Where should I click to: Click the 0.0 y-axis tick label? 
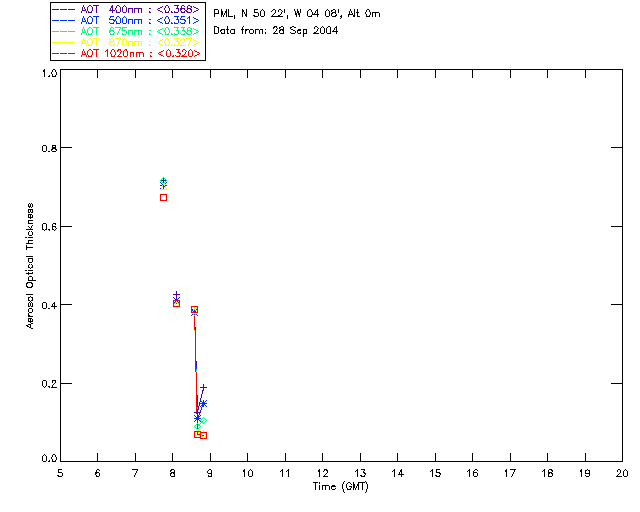click(49, 459)
